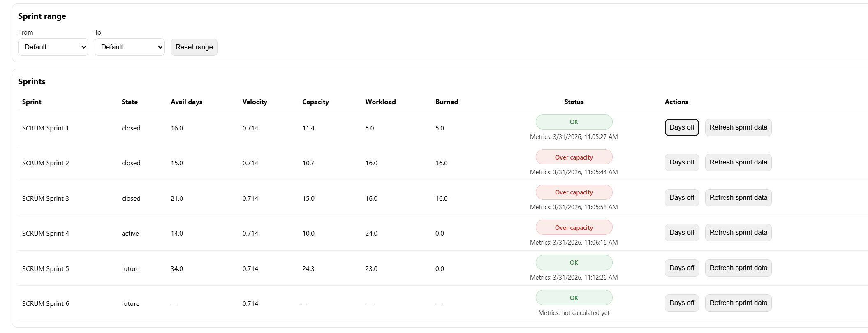Refresh sprint data for SCRUM Sprint 5
This screenshot has width=868, height=333.
pyautogui.click(x=738, y=268)
